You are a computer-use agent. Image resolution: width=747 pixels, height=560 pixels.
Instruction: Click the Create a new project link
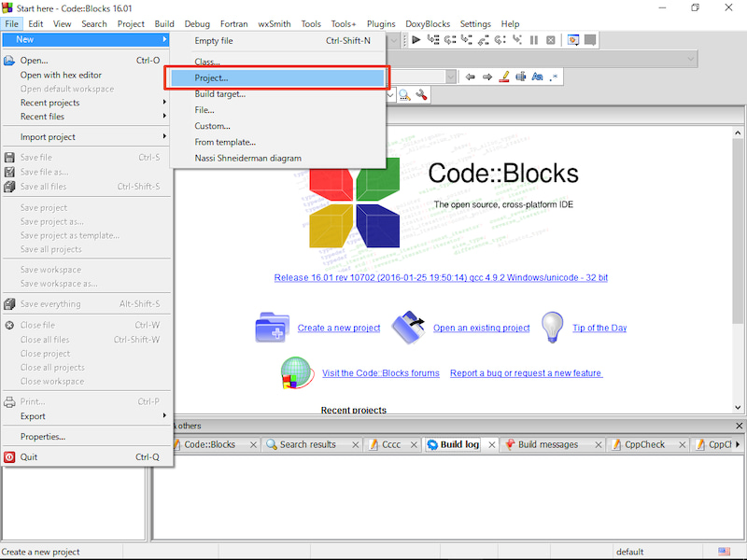tap(339, 328)
